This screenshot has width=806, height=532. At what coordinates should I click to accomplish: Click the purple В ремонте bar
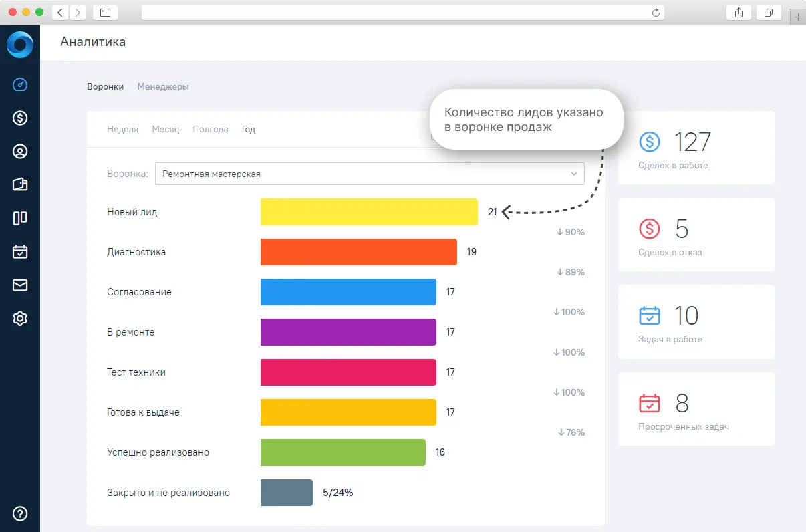[348, 332]
